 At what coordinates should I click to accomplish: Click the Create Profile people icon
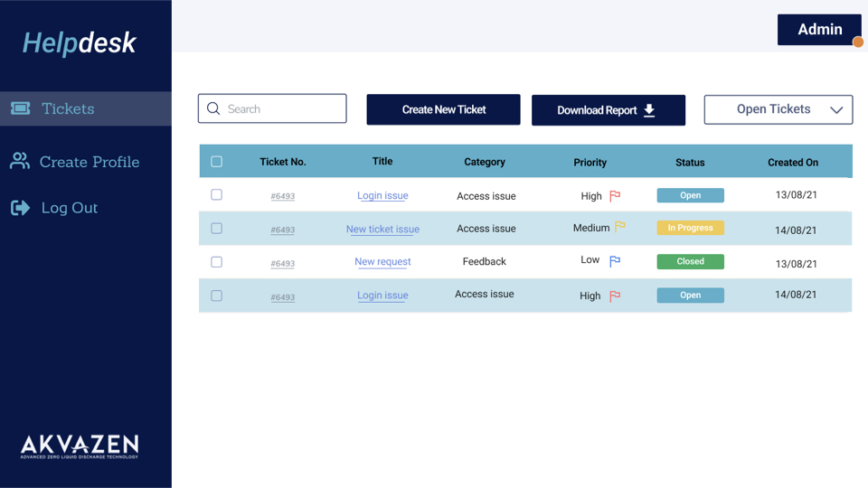pos(19,161)
